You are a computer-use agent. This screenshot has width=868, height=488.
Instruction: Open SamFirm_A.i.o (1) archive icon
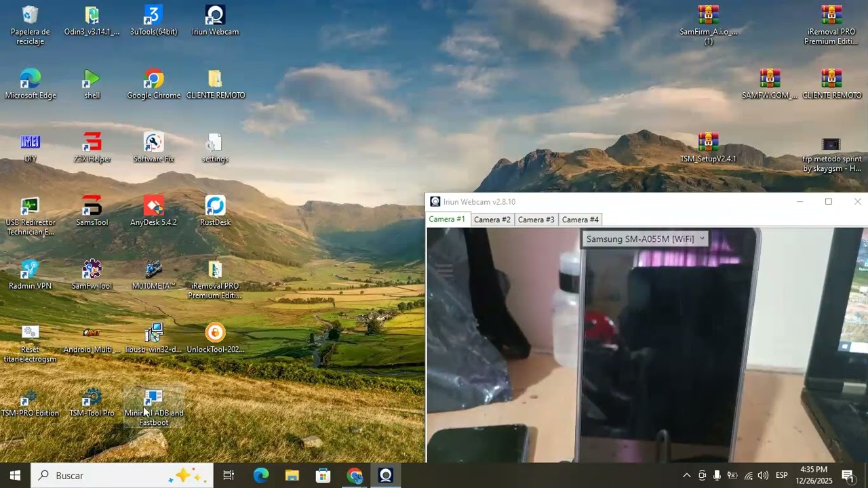709,25
